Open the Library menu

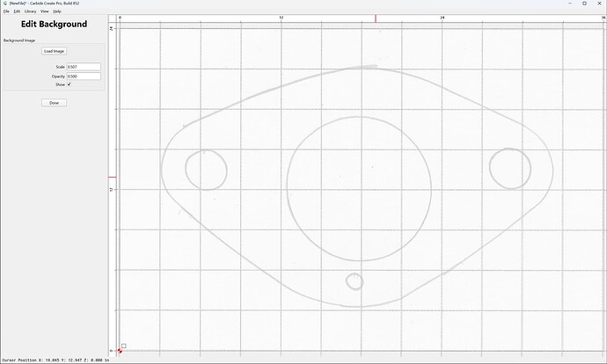30,11
